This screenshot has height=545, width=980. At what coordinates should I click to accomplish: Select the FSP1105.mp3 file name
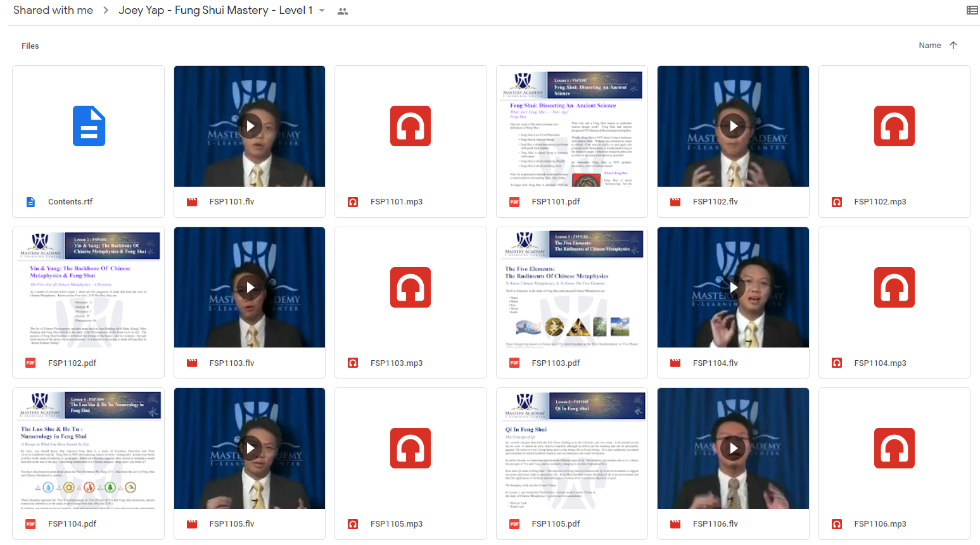[397, 524]
